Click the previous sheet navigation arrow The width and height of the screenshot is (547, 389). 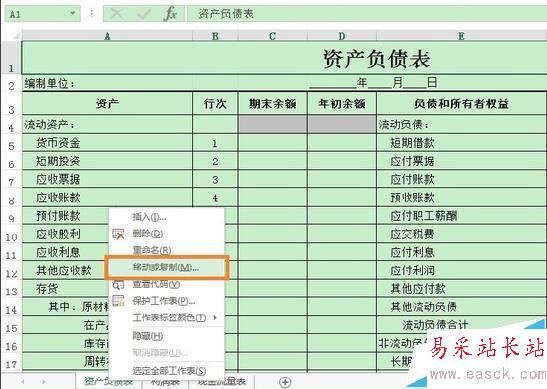pos(23,382)
